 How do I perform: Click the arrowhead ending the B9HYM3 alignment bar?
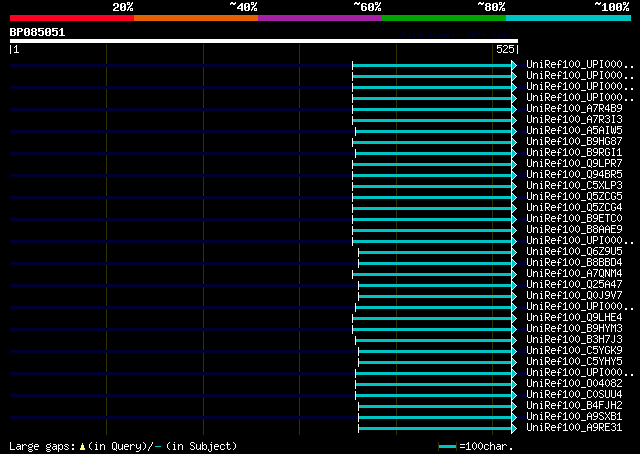pyautogui.click(x=514, y=329)
